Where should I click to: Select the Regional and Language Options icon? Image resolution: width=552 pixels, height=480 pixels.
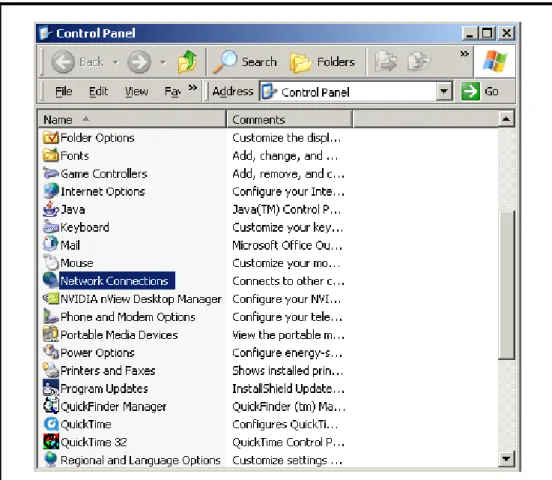tap(51, 460)
